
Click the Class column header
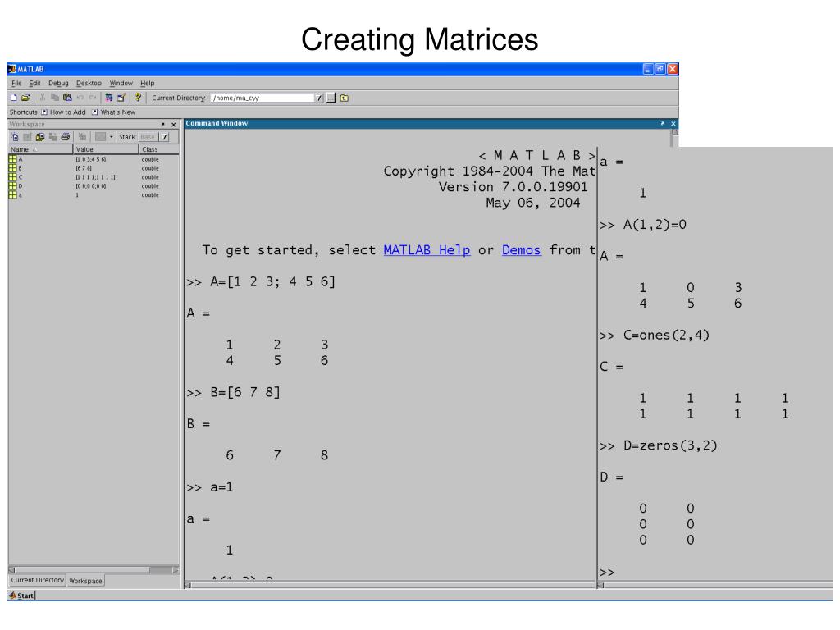click(x=158, y=149)
